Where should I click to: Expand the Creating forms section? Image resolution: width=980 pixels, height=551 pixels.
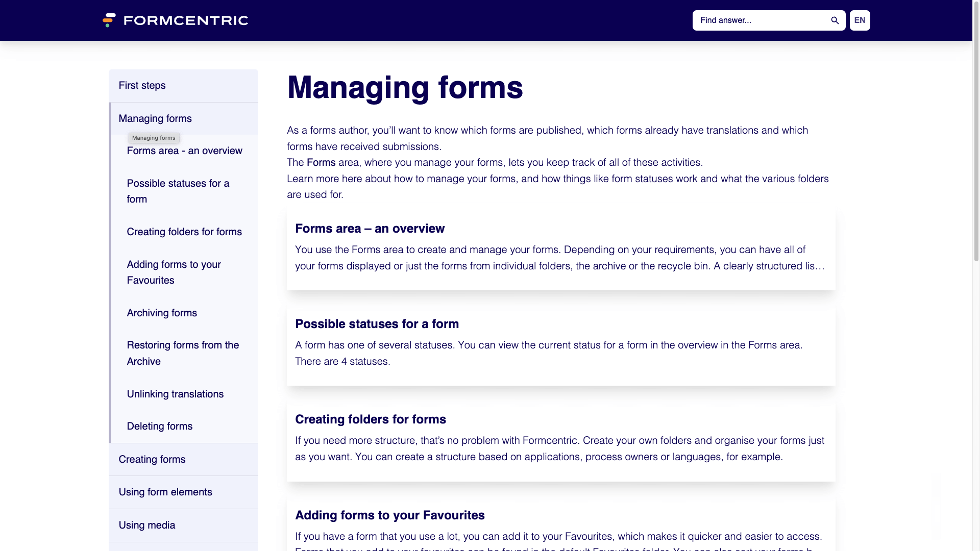coord(152,459)
